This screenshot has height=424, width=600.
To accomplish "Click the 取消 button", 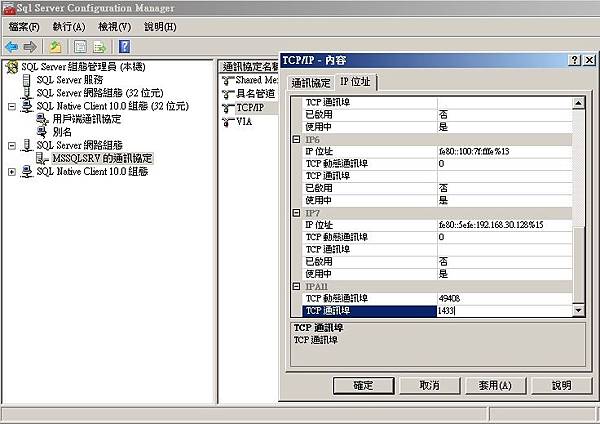I will [x=429, y=385].
